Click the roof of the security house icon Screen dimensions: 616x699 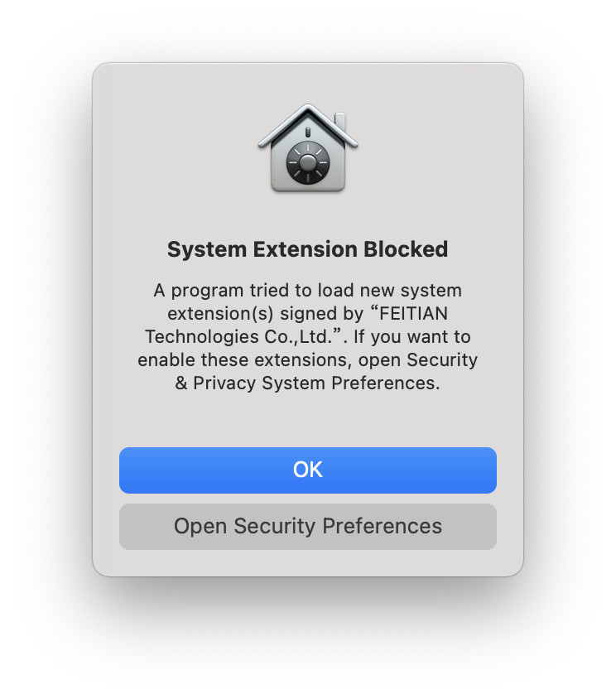(307, 124)
